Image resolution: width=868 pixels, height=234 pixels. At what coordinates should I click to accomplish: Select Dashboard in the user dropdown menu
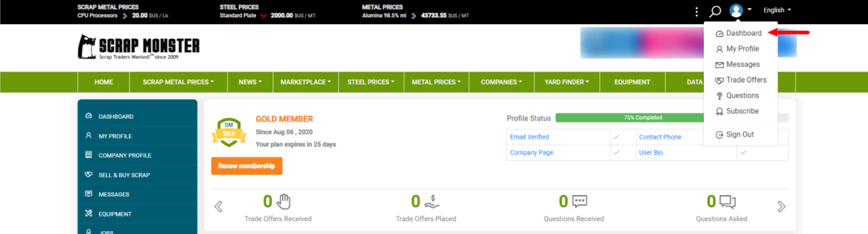point(743,33)
